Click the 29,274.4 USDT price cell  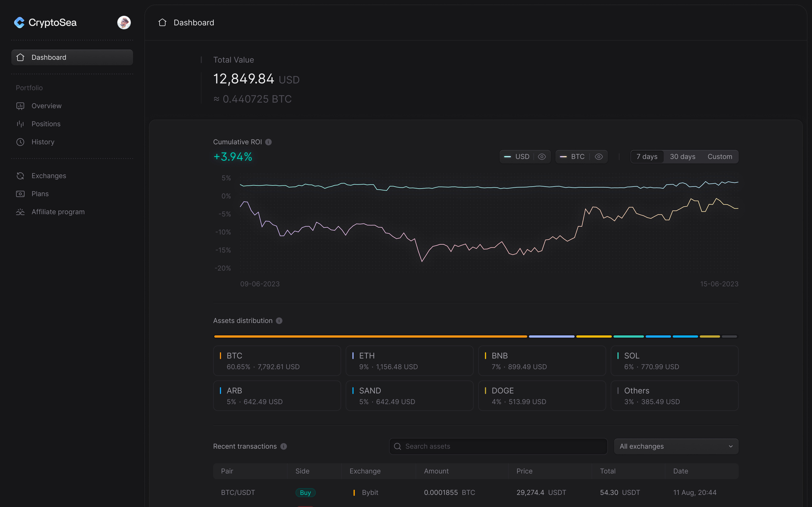pyautogui.click(x=541, y=493)
